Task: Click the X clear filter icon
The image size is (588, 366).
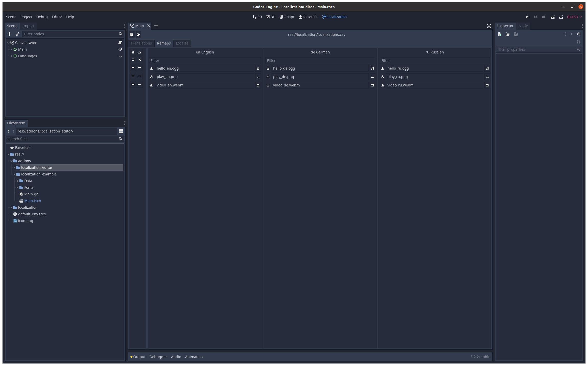Action: 140,60
